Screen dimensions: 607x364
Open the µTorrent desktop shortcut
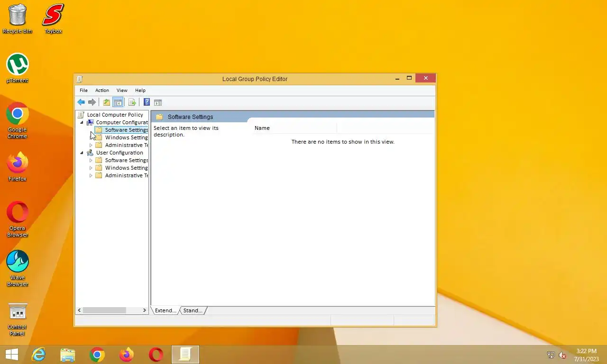[18, 68]
